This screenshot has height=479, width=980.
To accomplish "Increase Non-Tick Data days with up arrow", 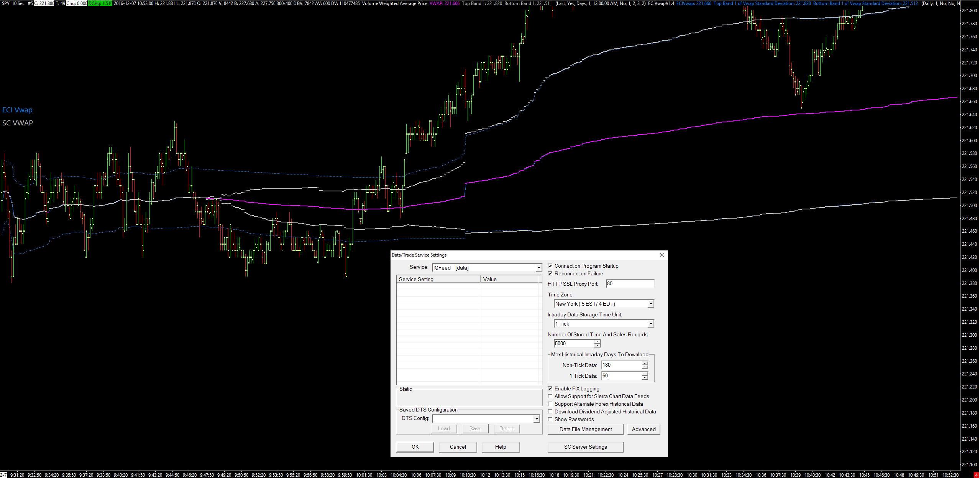I will click(645, 363).
